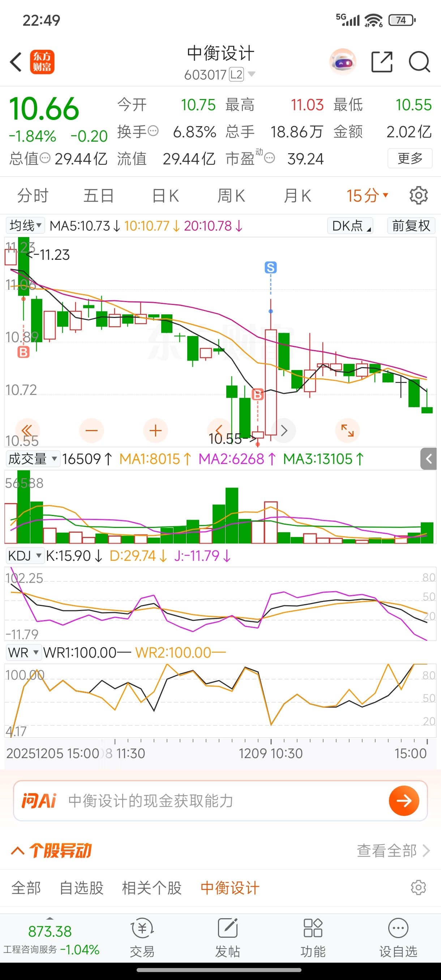Open the 均线 indicator dropdown
The width and height of the screenshot is (441, 980).
(25, 225)
